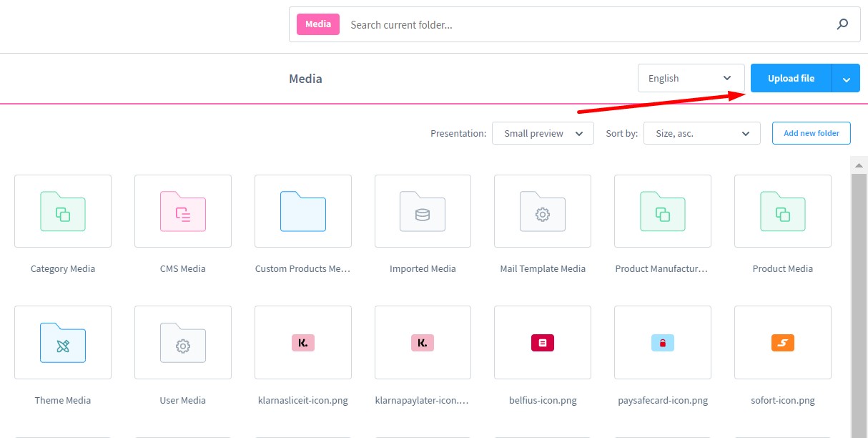Click Add new folder button
The image size is (868, 438).
click(811, 133)
